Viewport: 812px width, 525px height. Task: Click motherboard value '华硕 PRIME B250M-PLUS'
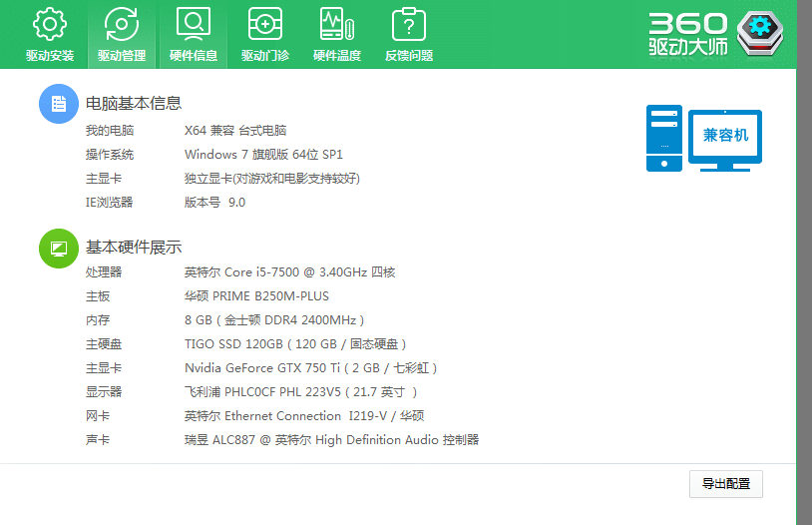[256, 295]
